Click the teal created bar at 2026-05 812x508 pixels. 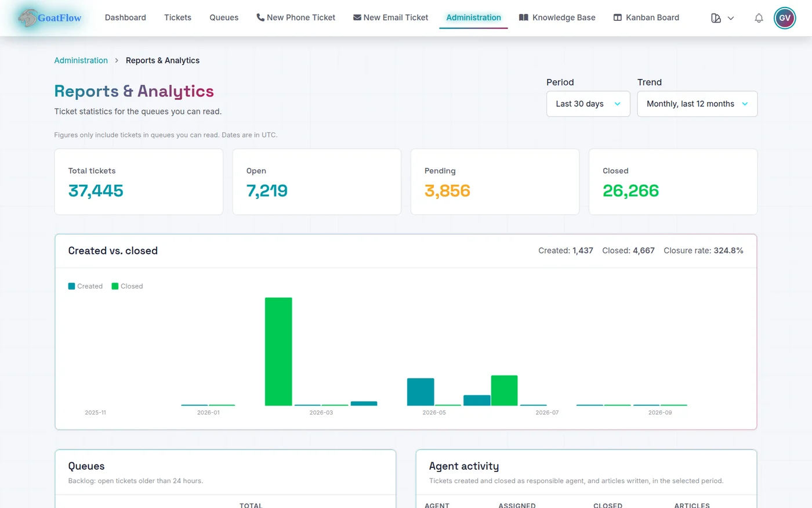(x=420, y=392)
